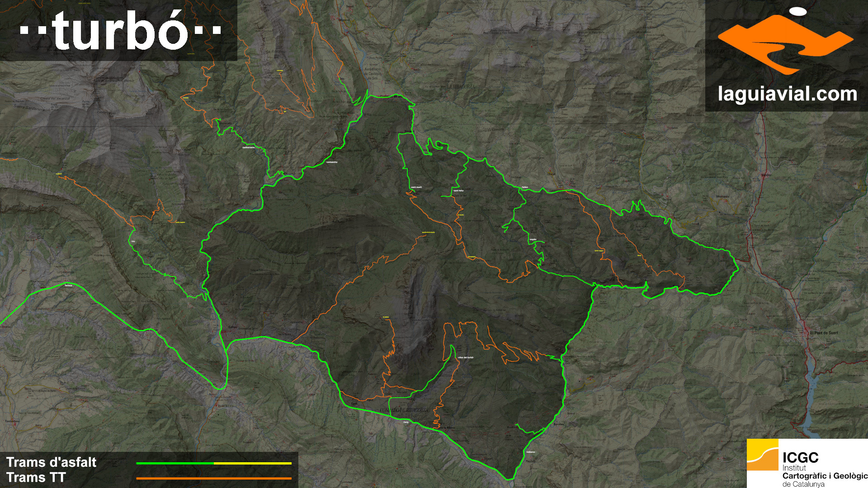Click the ventamillo map label
The width and height of the screenshot is (868, 488).
[331, 162]
